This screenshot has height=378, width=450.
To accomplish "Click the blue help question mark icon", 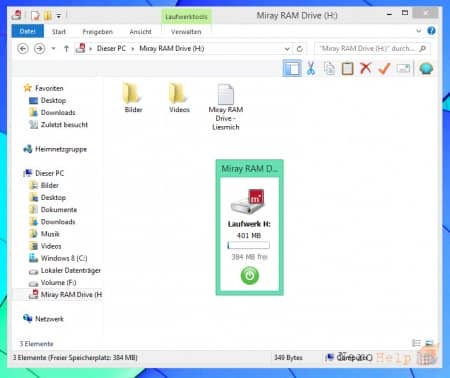I will (431, 31).
